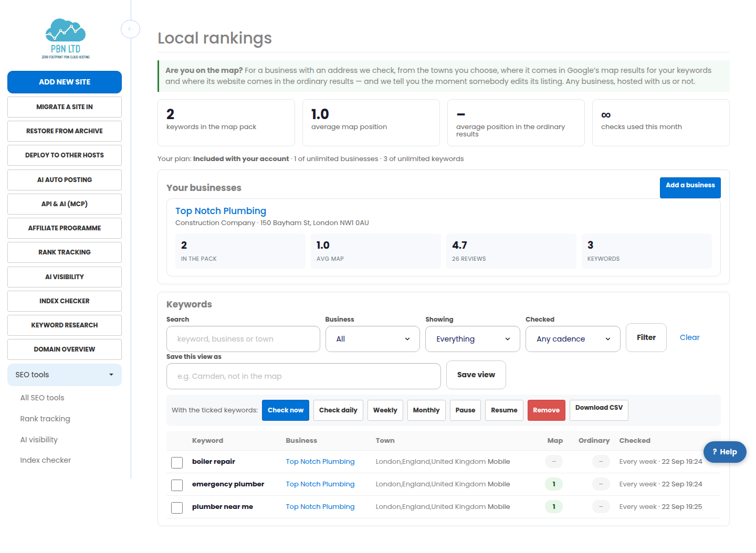Open Top Notch Plumbing link in emergency plumber row
The width and height of the screenshot is (756, 553).
(x=320, y=484)
